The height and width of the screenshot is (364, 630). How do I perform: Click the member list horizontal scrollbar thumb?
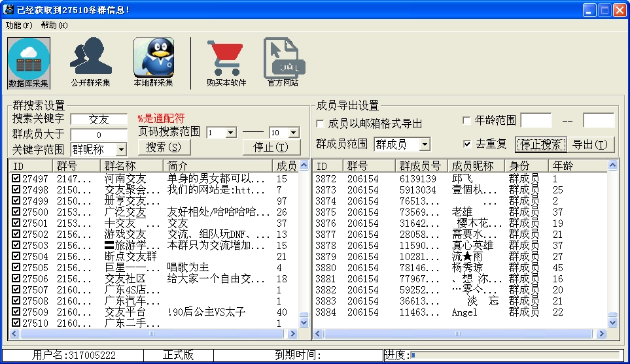coord(458,333)
